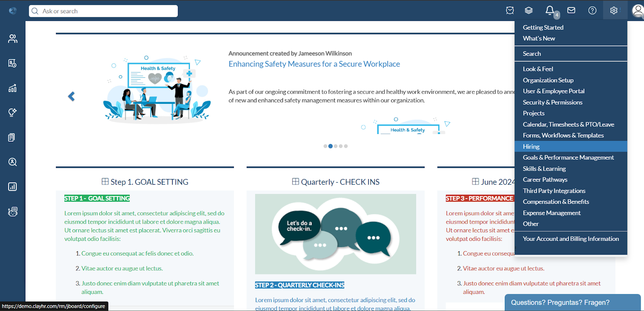
Task: Open the help question mark icon
Action: pos(592,10)
